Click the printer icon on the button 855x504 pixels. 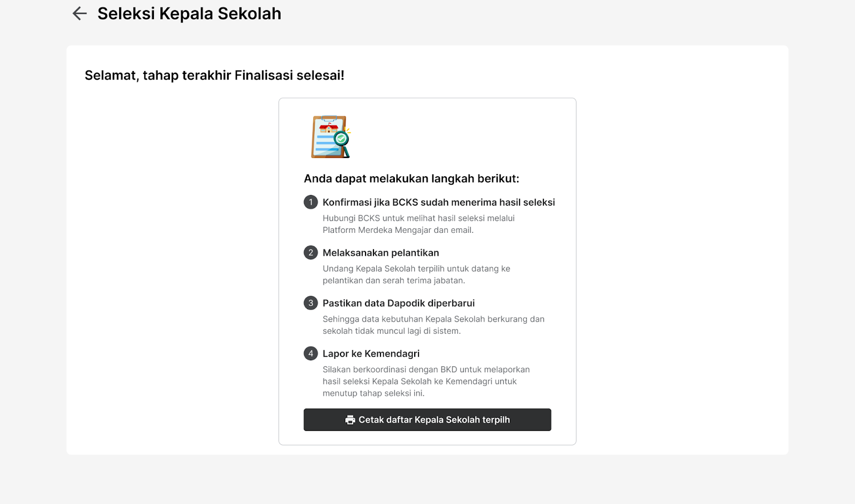tap(350, 420)
